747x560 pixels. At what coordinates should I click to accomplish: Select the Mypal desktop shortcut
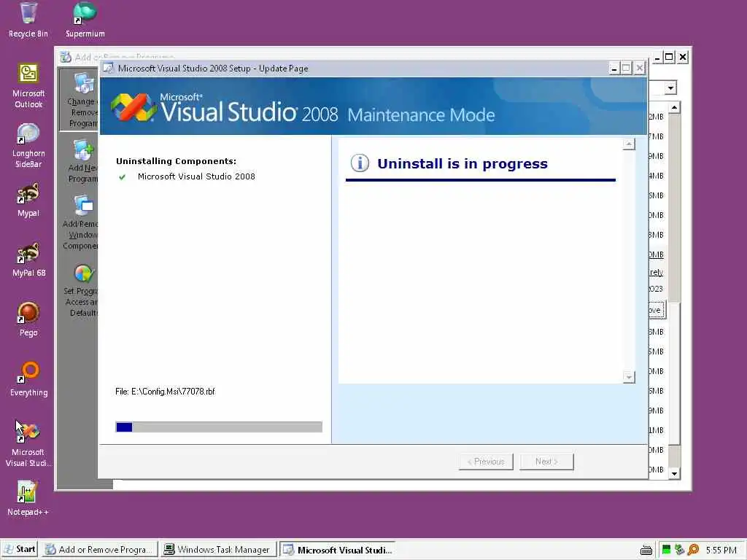pos(28,200)
